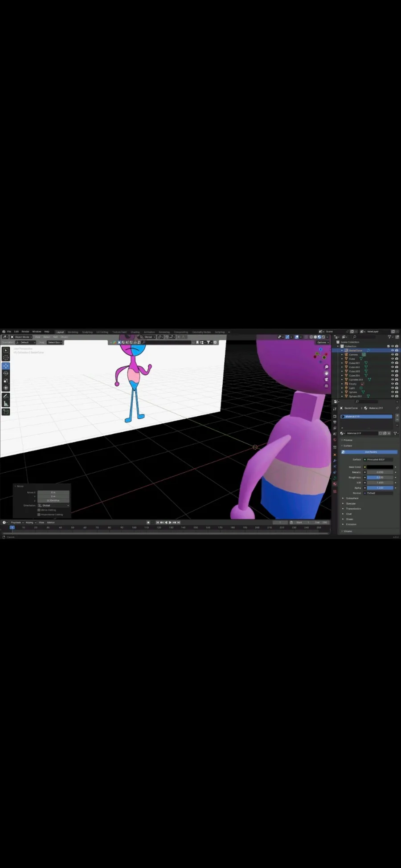This screenshot has height=868, width=401.
Task: Switch to the Sculpting workspace tab
Action: [x=87, y=332]
